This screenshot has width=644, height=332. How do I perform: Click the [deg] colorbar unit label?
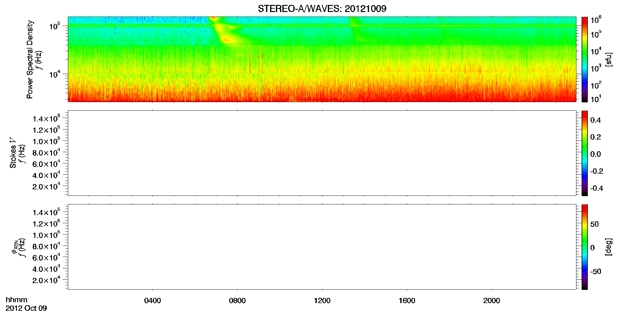609,247
